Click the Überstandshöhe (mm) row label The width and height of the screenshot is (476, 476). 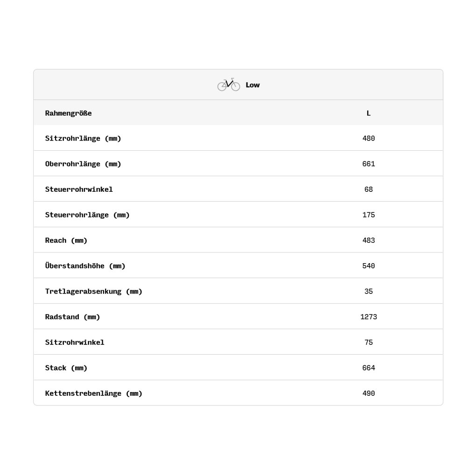(85, 266)
